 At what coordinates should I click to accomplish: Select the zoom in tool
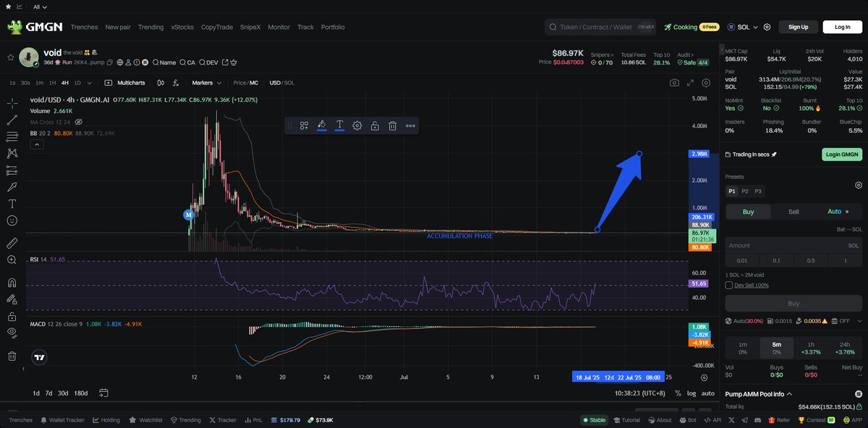12,260
